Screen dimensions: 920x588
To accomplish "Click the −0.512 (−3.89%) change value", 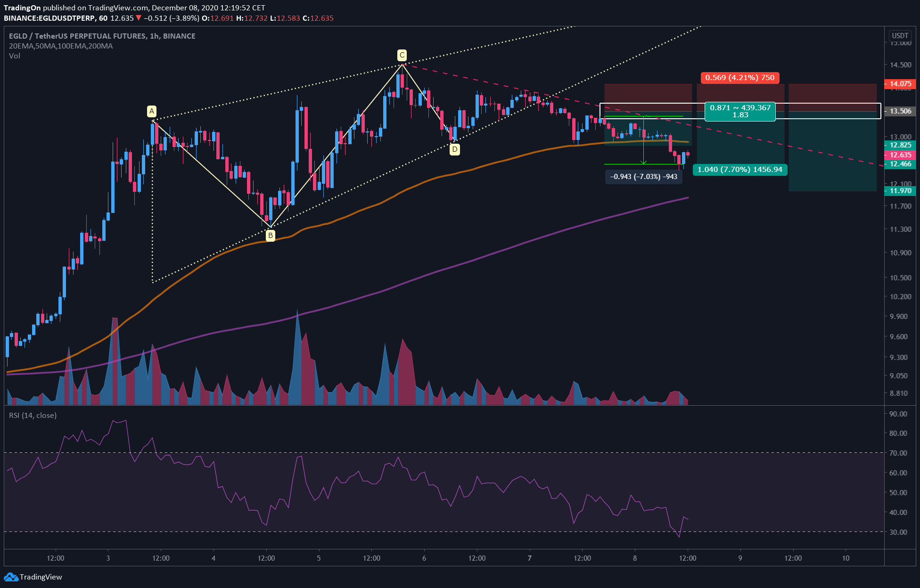I will click(x=172, y=18).
